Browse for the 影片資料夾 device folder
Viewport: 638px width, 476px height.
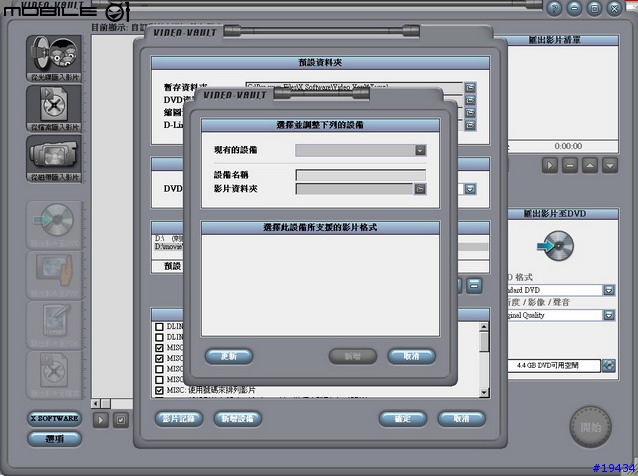click(420, 189)
